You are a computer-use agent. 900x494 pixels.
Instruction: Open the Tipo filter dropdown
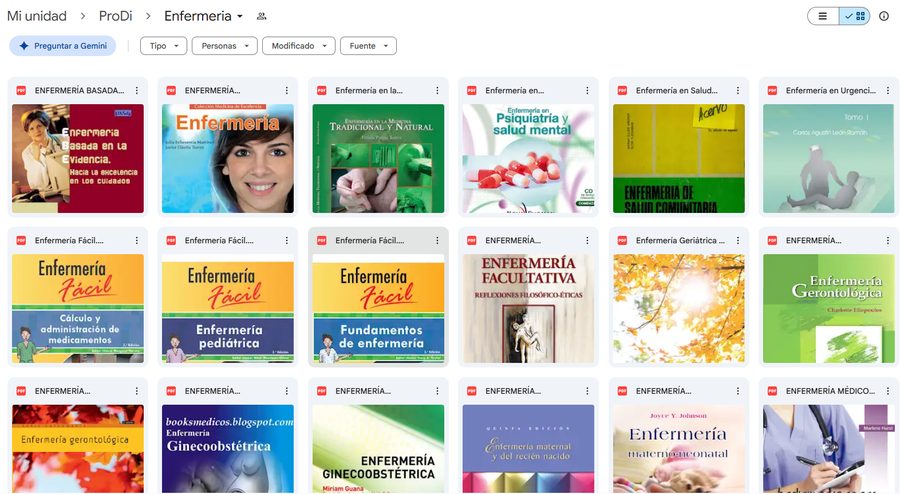[164, 46]
